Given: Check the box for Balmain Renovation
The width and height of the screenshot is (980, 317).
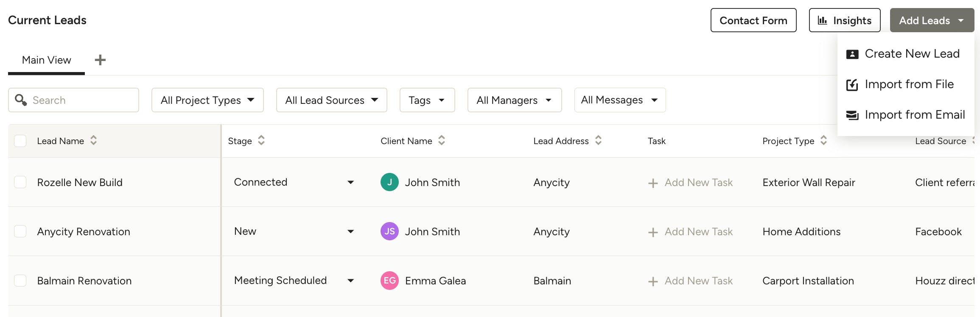Looking at the screenshot, I should (x=20, y=281).
